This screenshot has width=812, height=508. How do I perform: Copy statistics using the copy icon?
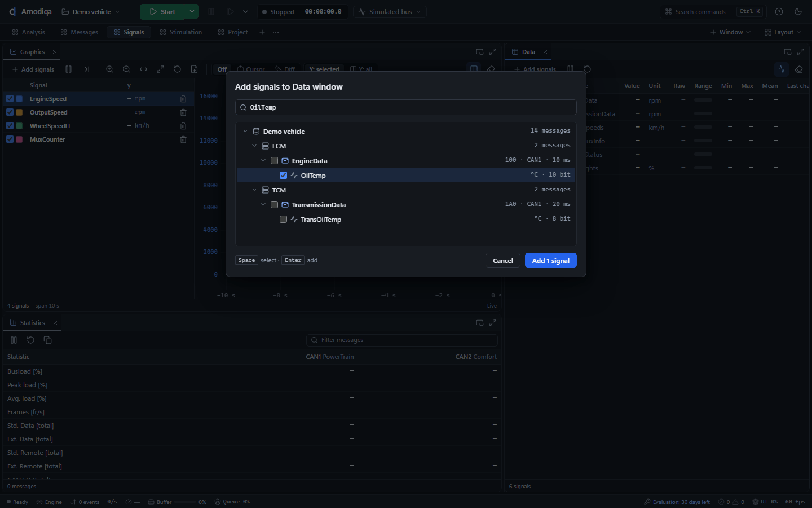pos(48,340)
